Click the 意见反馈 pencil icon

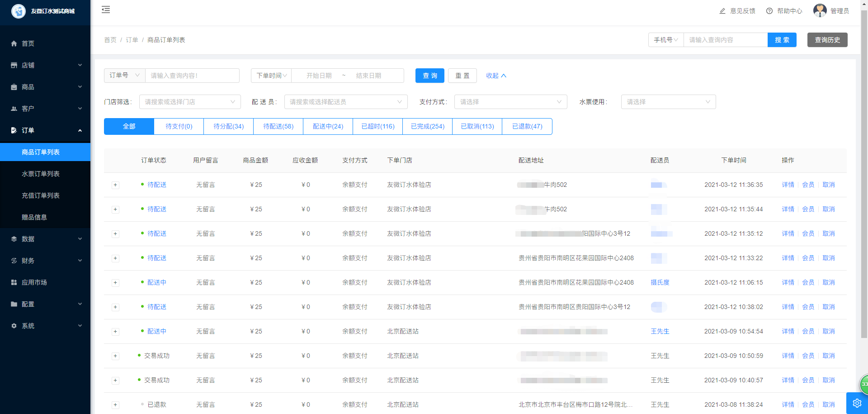(722, 11)
